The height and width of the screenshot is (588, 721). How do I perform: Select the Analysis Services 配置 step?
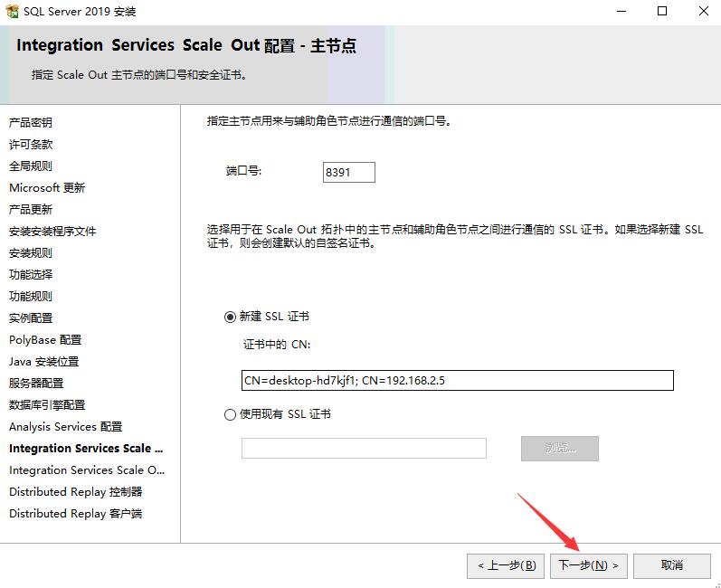pyautogui.click(x=66, y=427)
